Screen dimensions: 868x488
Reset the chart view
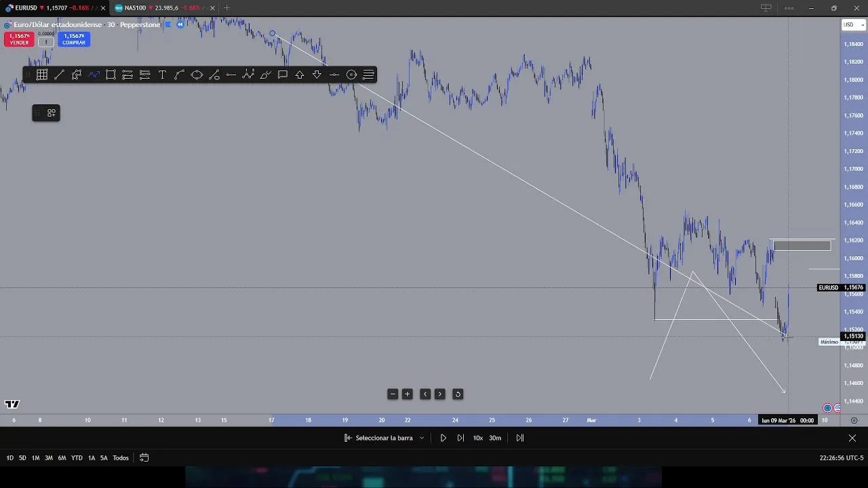tap(458, 394)
